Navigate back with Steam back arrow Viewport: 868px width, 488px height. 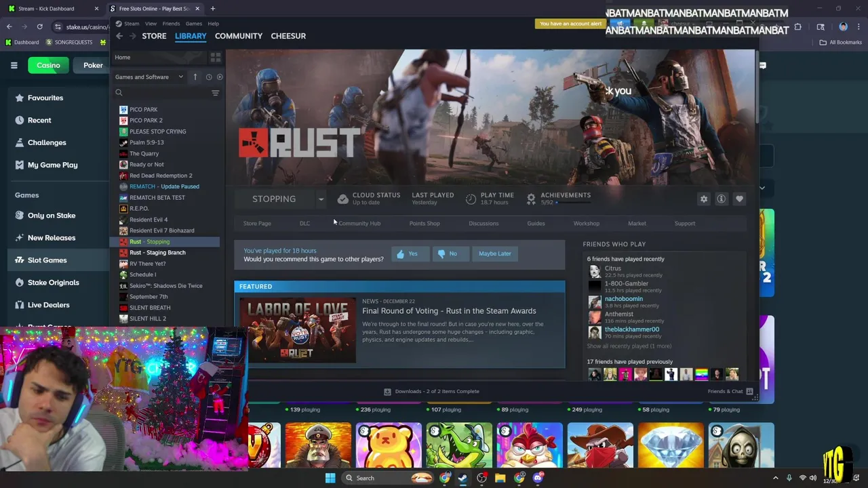coord(119,36)
